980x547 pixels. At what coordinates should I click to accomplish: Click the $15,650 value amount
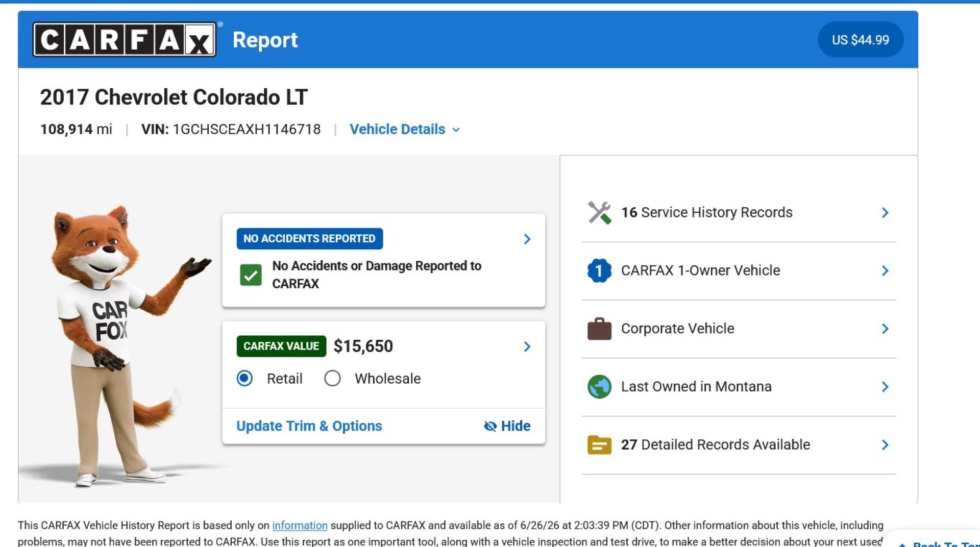[x=363, y=346]
